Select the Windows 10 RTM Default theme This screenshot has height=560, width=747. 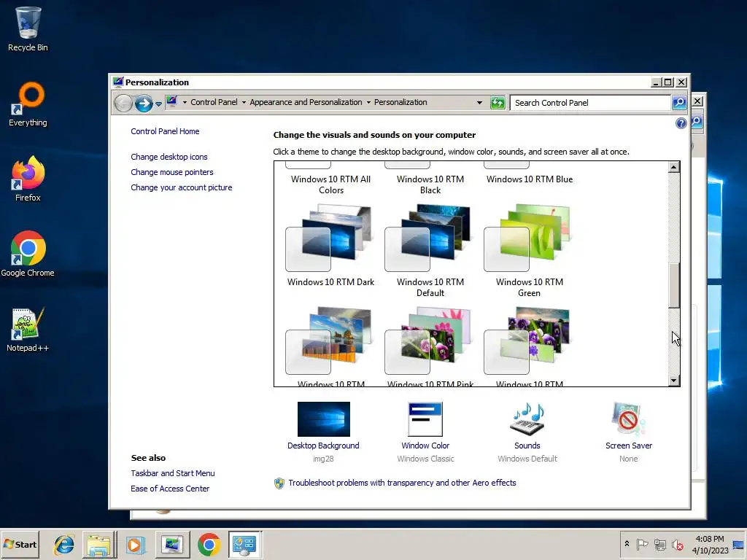430,250
